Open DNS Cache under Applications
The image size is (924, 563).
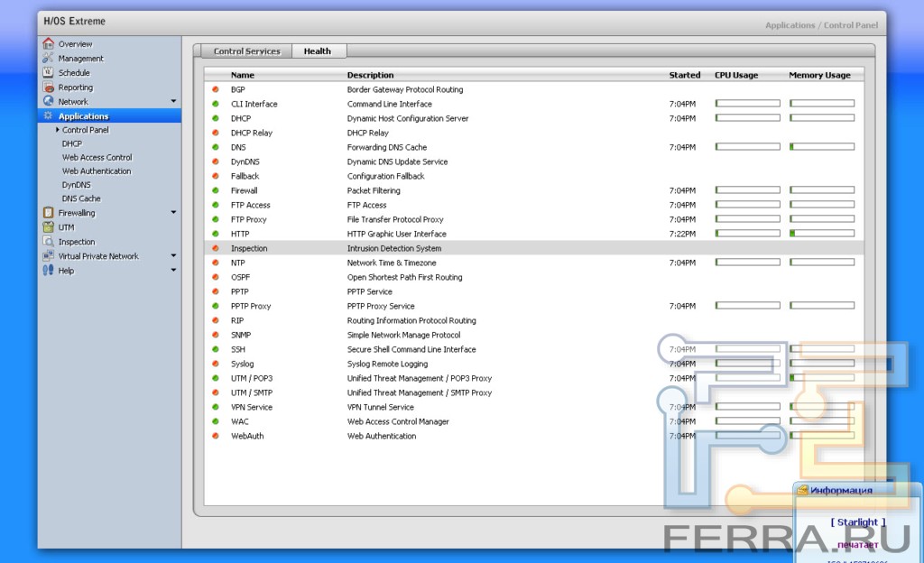coord(81,198)
